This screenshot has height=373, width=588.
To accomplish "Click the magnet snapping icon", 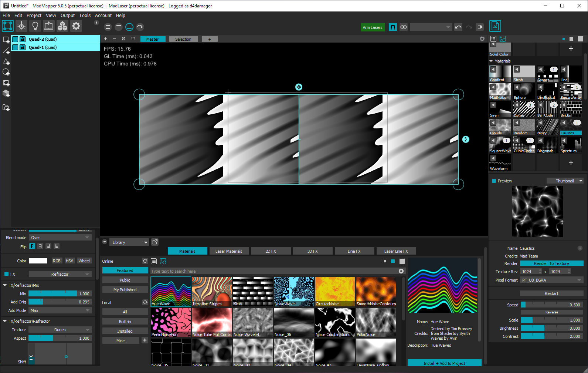I will click(393, 27).
